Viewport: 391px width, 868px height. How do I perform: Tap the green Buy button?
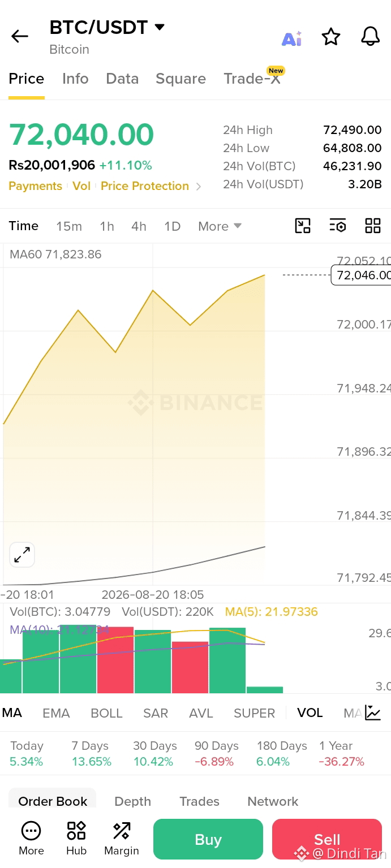tap(208, 839)
